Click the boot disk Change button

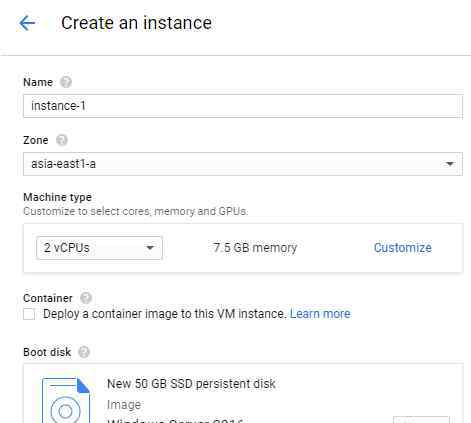421,420
